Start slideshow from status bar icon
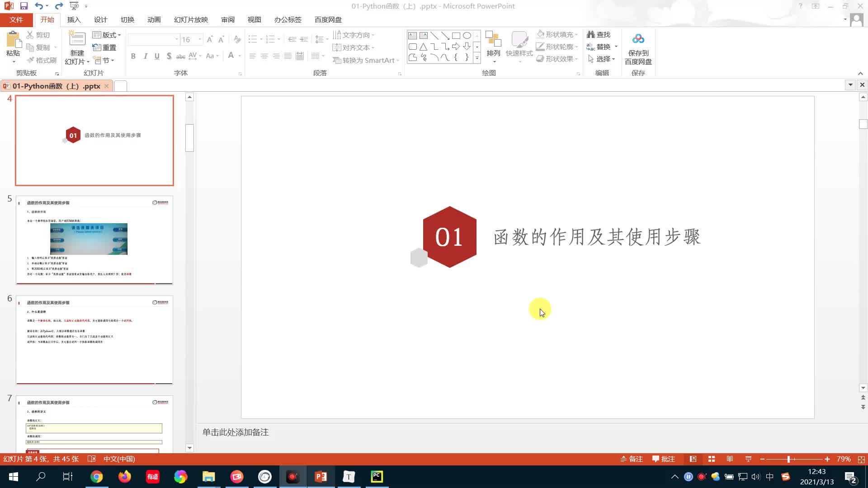868x488 pixels. pyautogui.click(x=748, y=459)
